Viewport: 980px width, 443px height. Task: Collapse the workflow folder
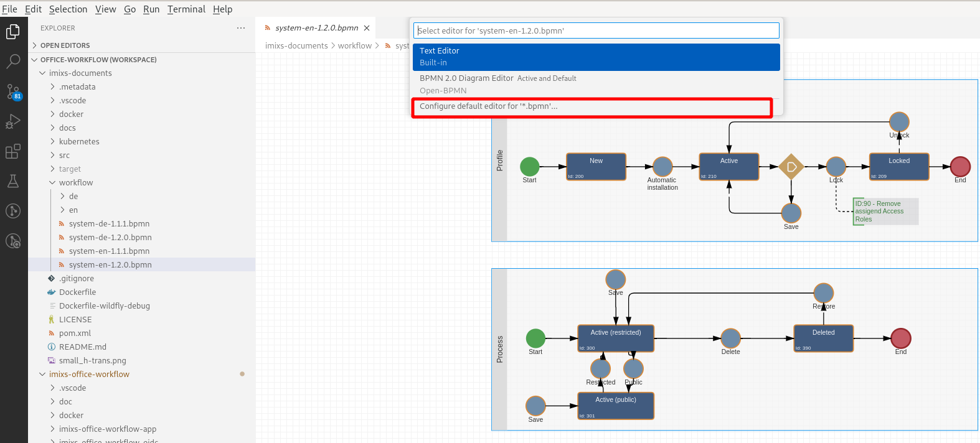click(x=76, y=183)
